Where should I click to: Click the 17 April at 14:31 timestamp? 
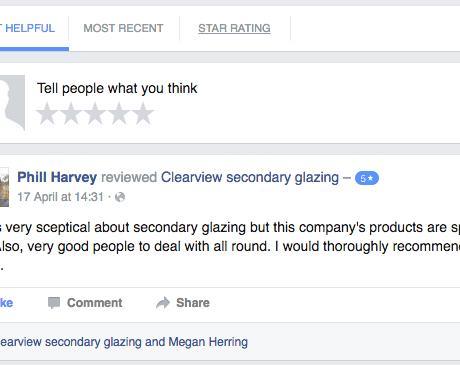(x=60, y=197)
